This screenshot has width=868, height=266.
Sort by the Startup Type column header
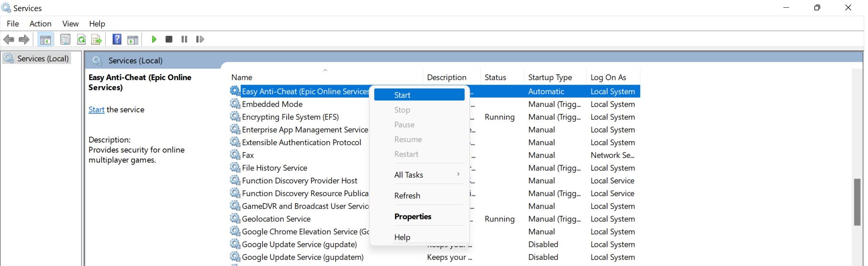click(x=555, y=77)
